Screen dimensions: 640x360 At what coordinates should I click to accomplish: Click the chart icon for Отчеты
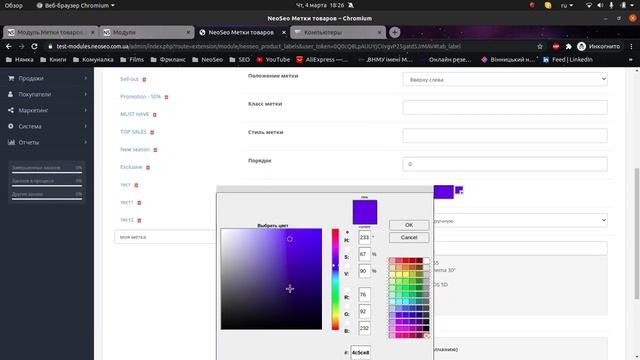[x=11, y=142]
